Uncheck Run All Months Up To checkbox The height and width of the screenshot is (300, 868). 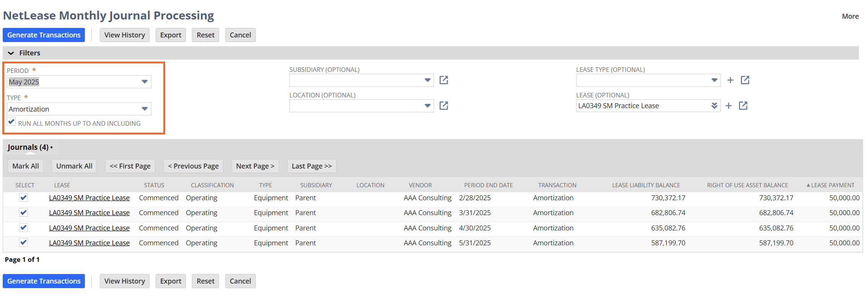click(11, 122)
